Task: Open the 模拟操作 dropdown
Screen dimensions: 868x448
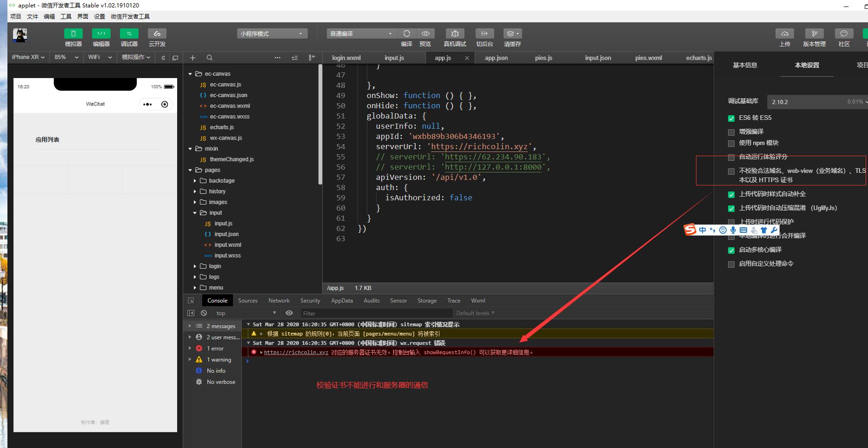Action: click(136, 57)
